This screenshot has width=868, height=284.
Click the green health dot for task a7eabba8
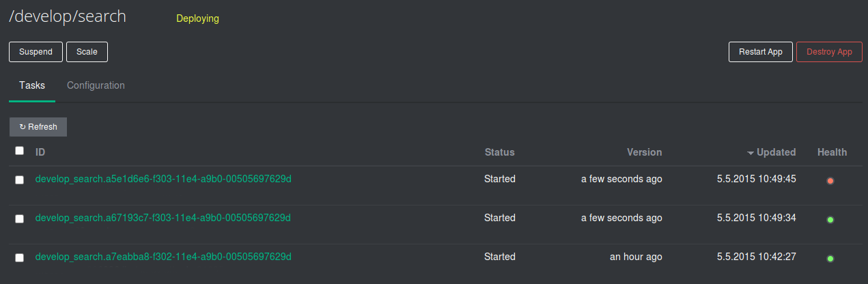point(830,259)
